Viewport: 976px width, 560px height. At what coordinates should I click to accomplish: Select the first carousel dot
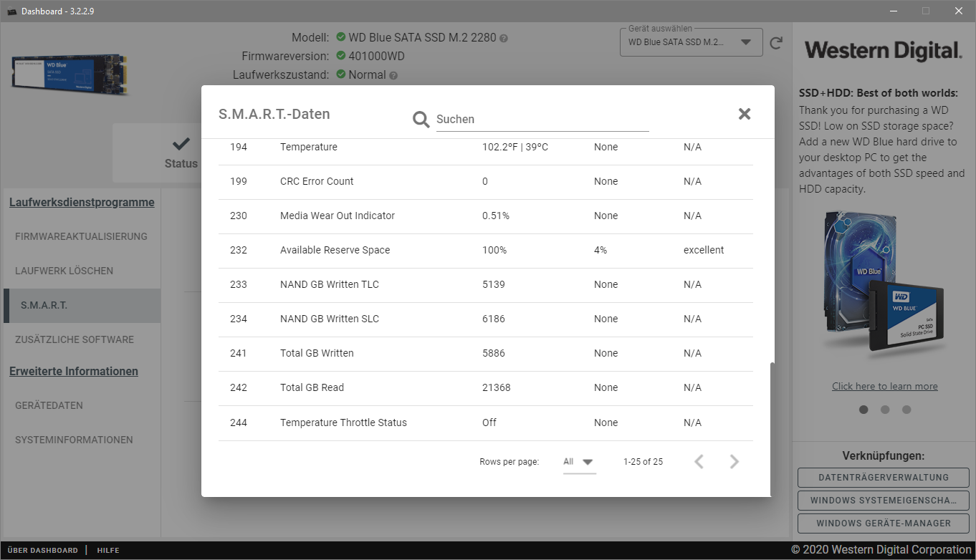863,410
